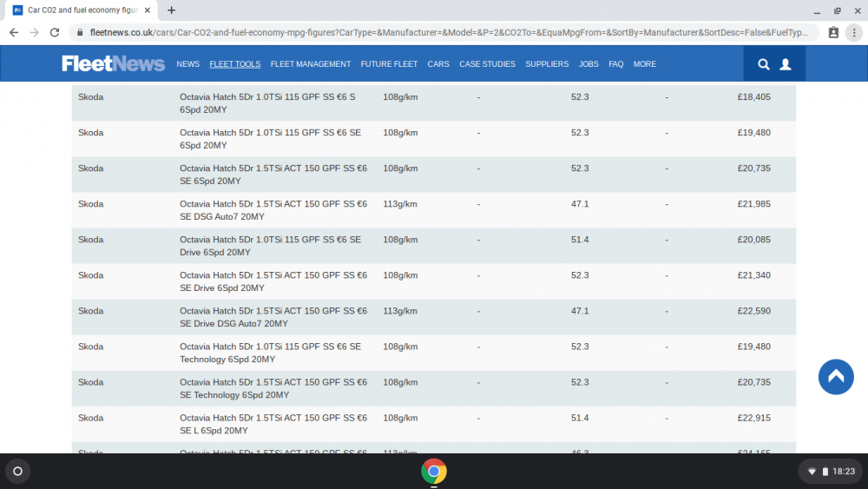
Task: Click the £22,915 price
Action: (x=754, y=418)
